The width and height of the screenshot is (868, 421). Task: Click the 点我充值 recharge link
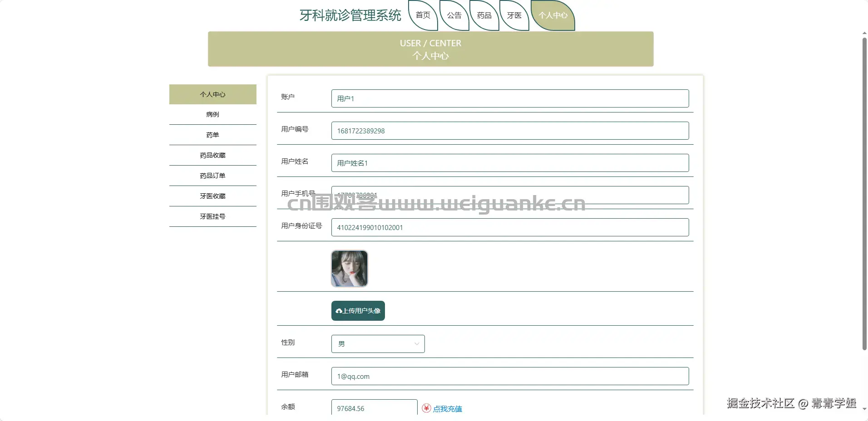click(x=447, y=409)
